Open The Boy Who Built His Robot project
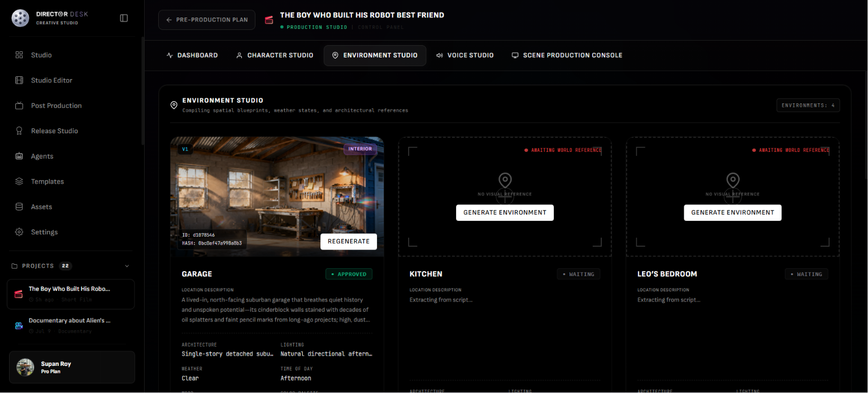The width and height of the screenshot is (868, 393). point(71,294)
